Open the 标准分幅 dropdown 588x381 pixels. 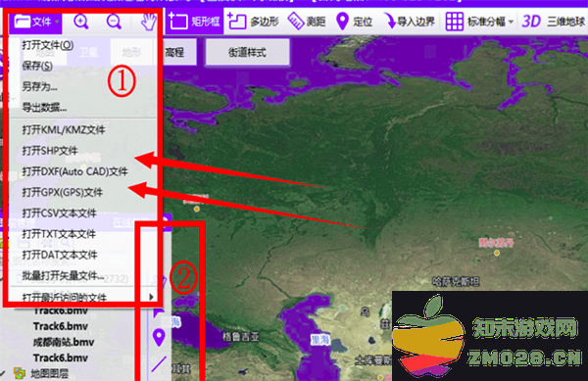coord(479,22)
